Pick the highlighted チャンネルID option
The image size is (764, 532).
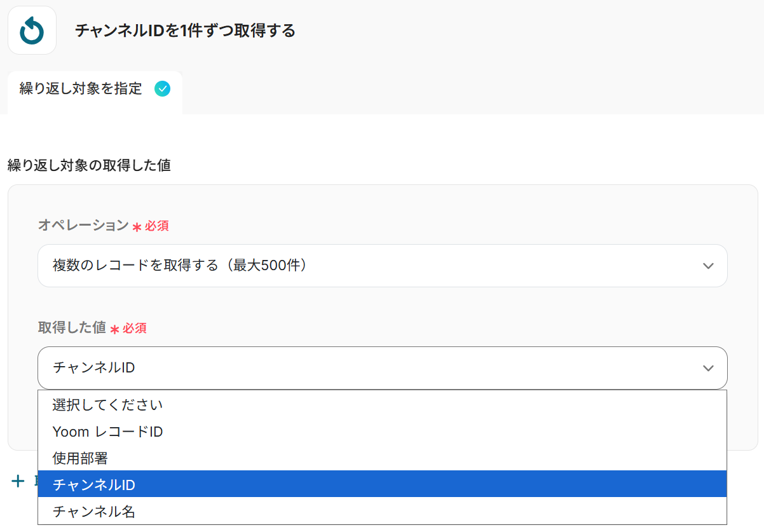(94, 484)
